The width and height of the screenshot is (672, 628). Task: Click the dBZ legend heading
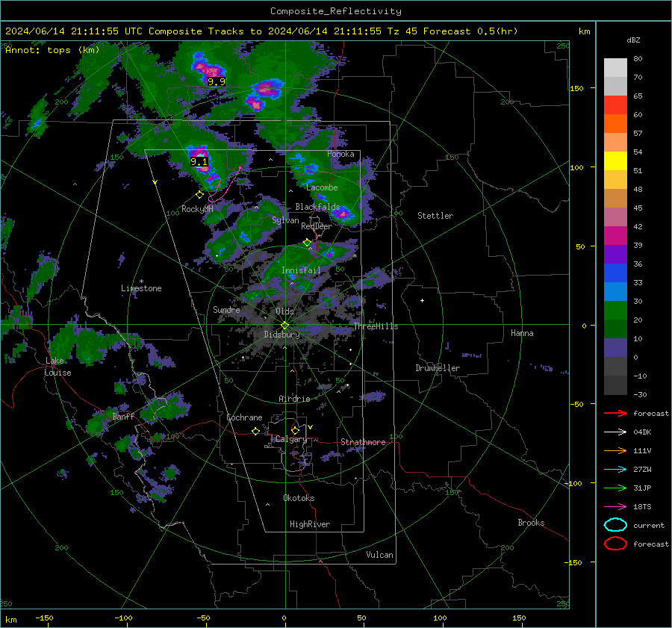click(x=633, y=40)
